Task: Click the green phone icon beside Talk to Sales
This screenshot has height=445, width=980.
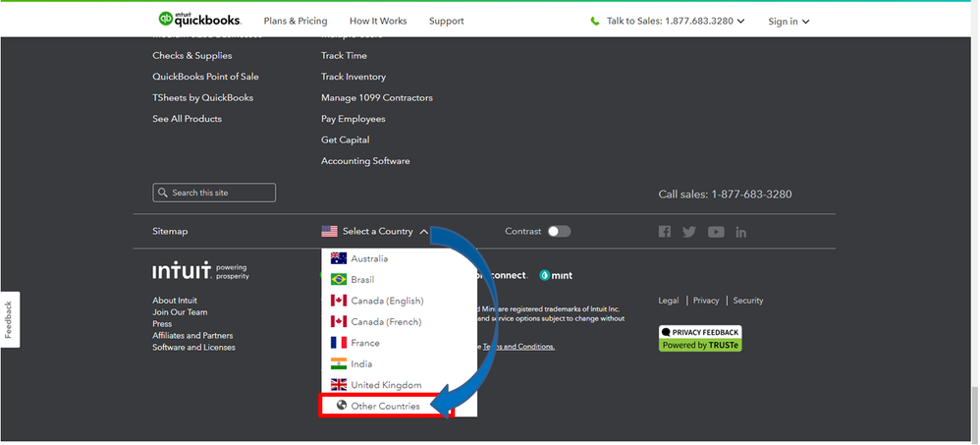Action: pos(594,22)
